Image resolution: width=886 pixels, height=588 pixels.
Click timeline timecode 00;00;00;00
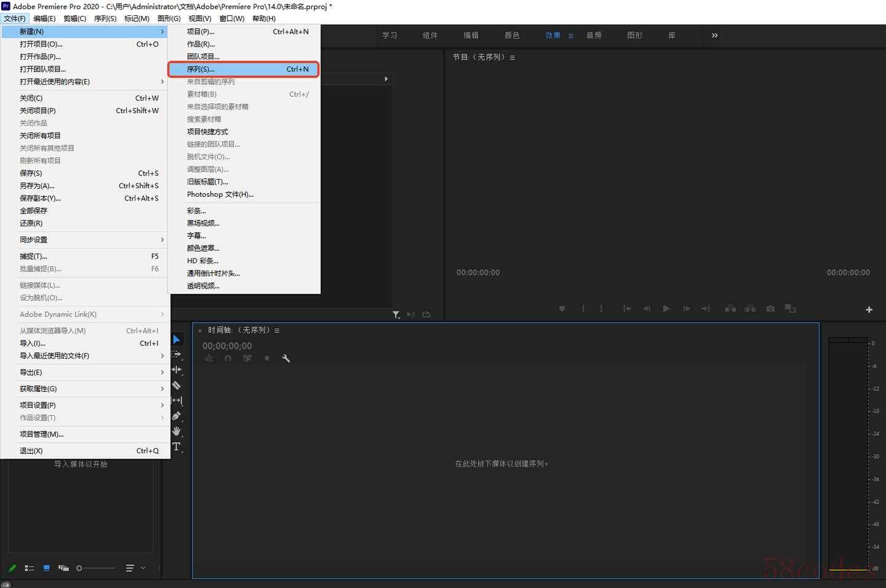227,346
